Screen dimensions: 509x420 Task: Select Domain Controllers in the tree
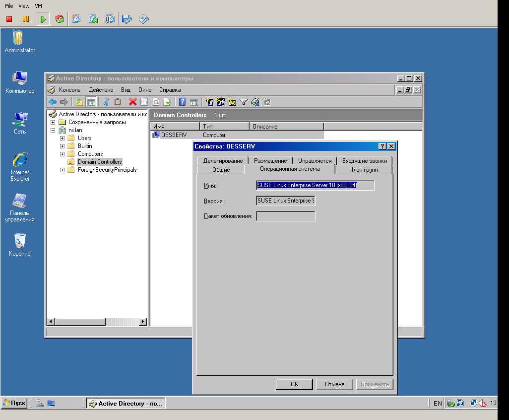(x=100, y=162)
